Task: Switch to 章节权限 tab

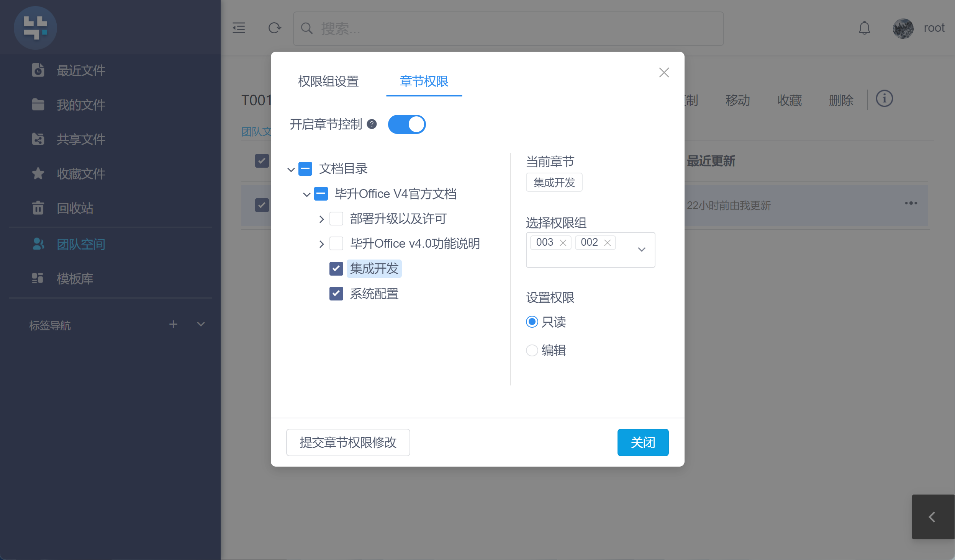Action: (x=424, y=81)
